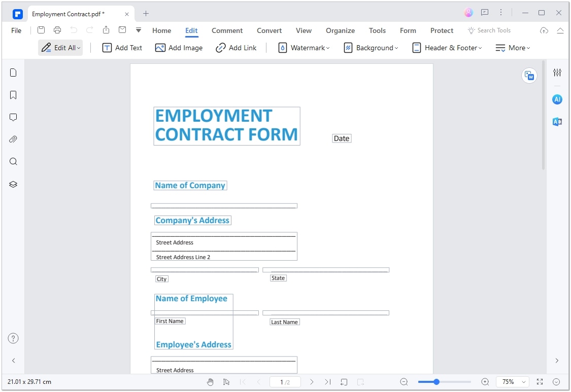Open the Layers panel icon

tap(13, 184)
